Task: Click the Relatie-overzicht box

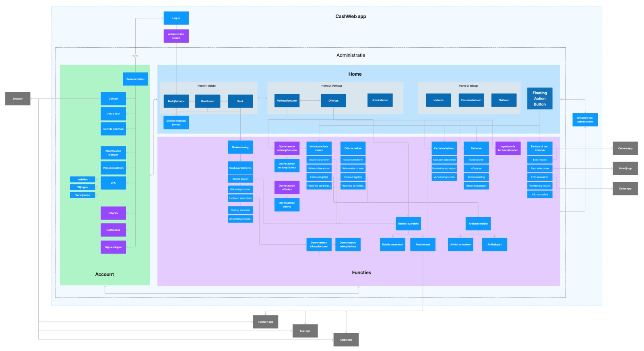Action: point(409,224)
